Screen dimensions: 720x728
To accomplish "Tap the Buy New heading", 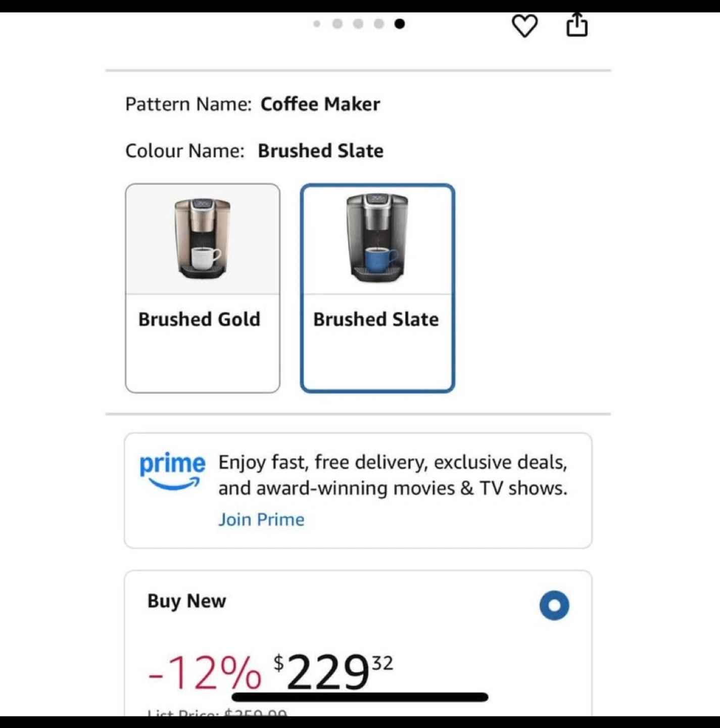I will [x=186, y=601].
